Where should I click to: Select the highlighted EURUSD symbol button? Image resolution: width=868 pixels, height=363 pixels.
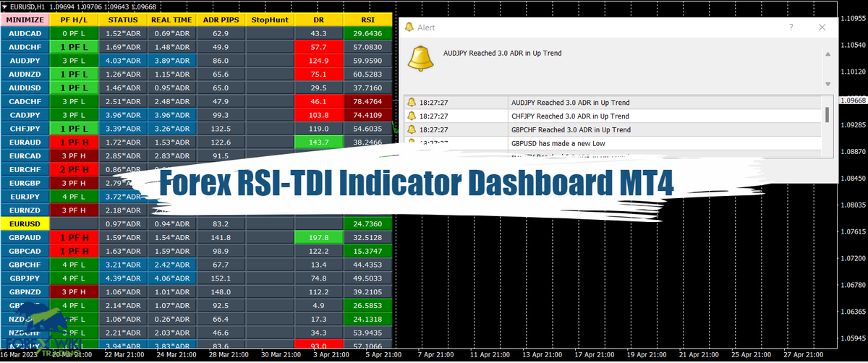(x=25, y=224)
